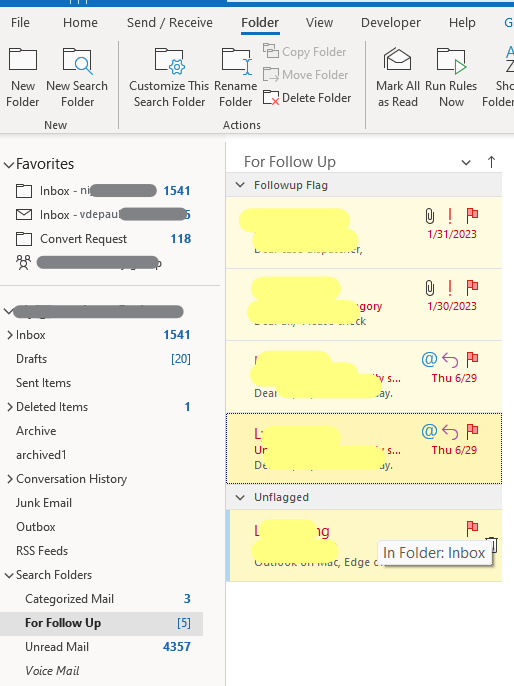Open the Developer tab
514x686 pixels.
point(391,22)
